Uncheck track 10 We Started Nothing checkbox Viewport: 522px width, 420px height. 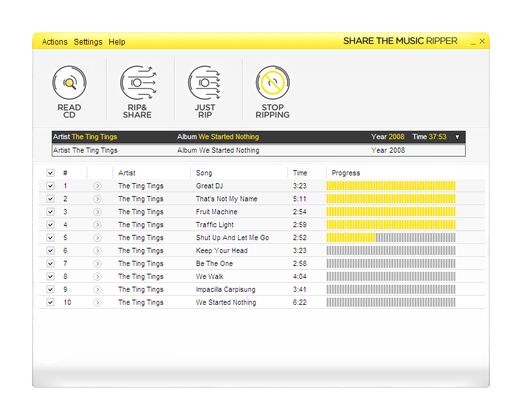[x=50, y=302]
